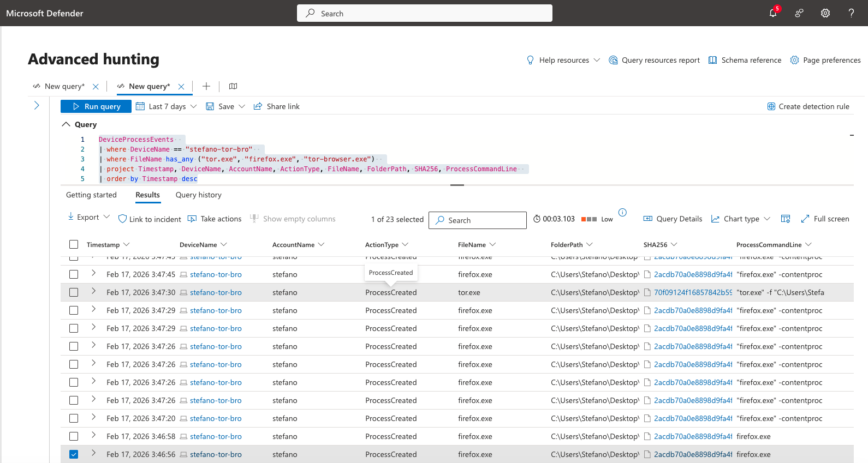Open Page preferences

click(825, 60)
